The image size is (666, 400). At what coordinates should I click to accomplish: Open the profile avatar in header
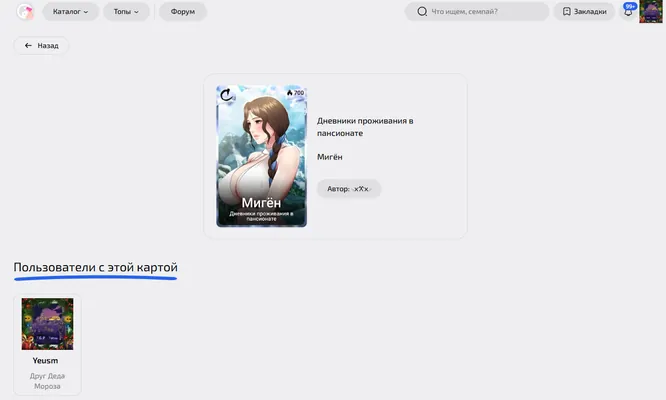pyautogui.click(x=651, y=11)
